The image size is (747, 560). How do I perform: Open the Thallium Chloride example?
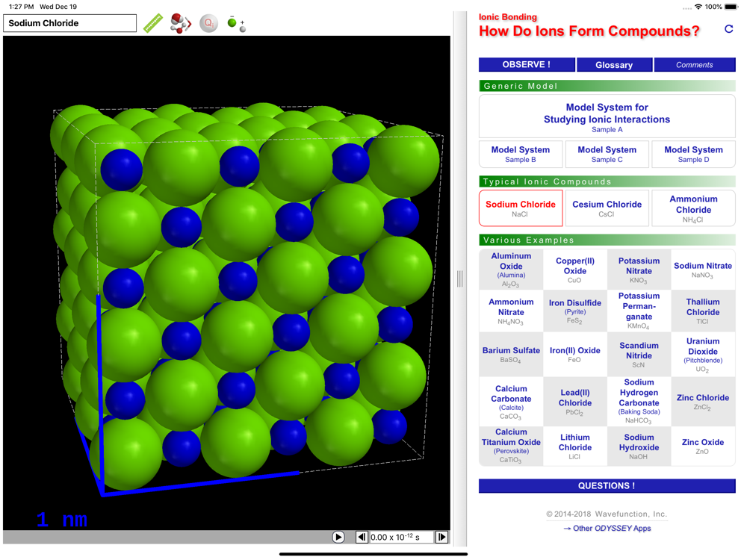click(x=703, y=311)
